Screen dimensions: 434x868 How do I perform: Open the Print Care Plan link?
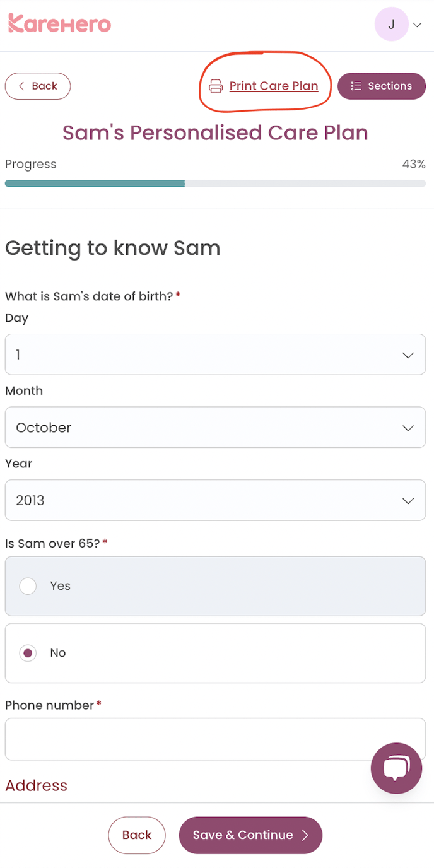pos(273,86)
